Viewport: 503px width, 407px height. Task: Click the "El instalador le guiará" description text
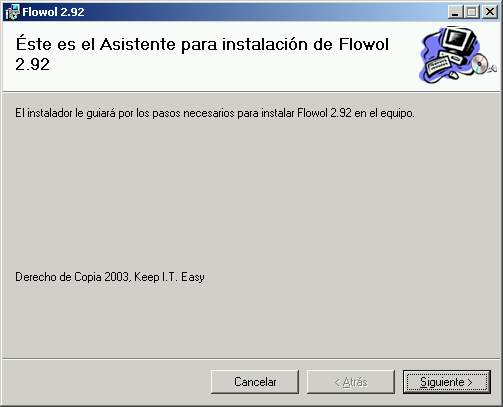click(215, 113)
